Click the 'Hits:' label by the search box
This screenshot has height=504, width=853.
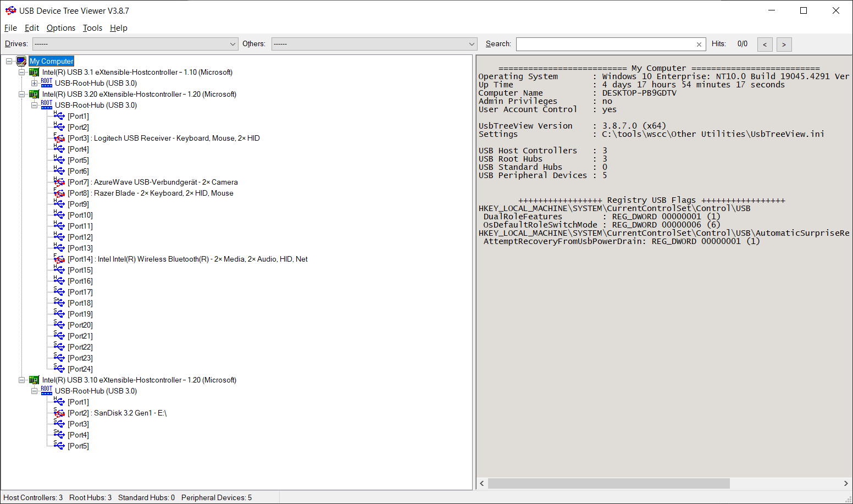pyautogui.click(x=719, y=44)
